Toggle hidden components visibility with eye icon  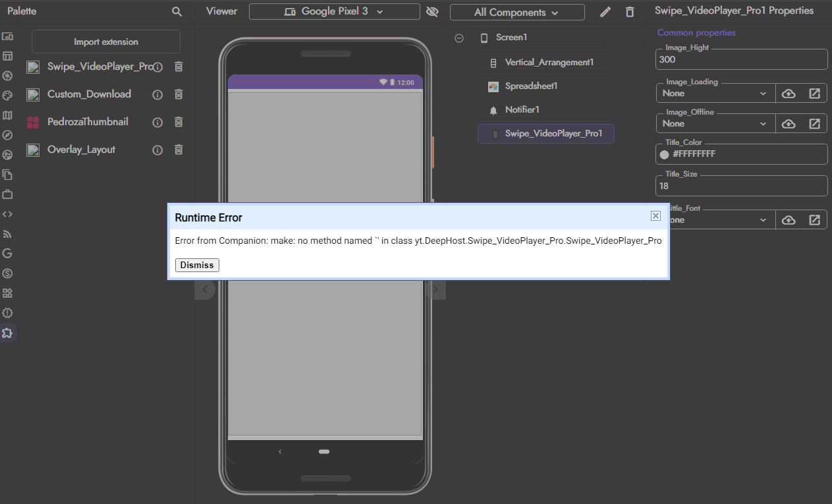click(x=433, y=11)
